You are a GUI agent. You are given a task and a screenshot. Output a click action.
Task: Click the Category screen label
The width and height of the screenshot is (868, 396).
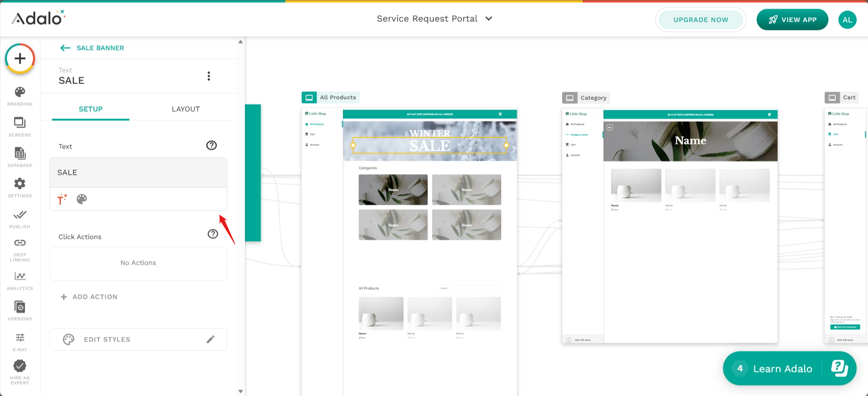(594, 98)
